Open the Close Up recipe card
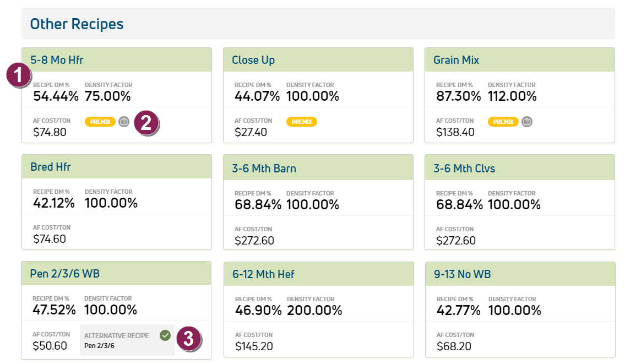The width and height of the screenshot is (625, 364). coord(253,59)
